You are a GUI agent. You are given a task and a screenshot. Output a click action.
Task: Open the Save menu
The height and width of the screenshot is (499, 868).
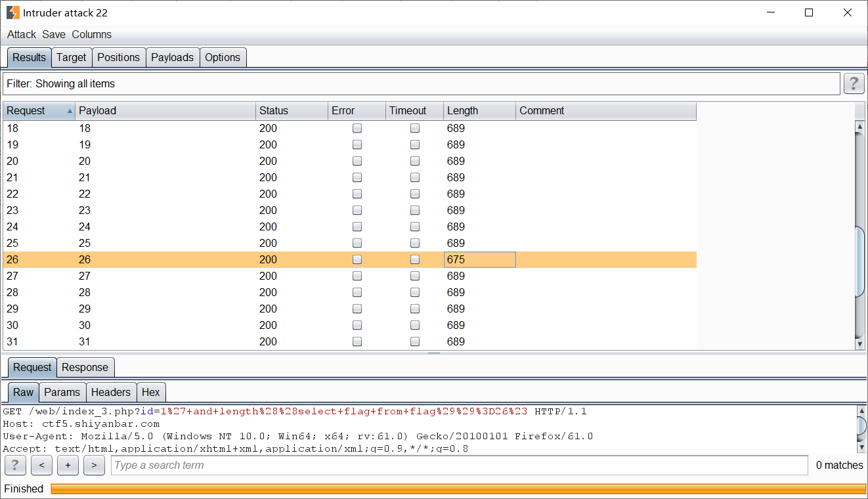54,34
